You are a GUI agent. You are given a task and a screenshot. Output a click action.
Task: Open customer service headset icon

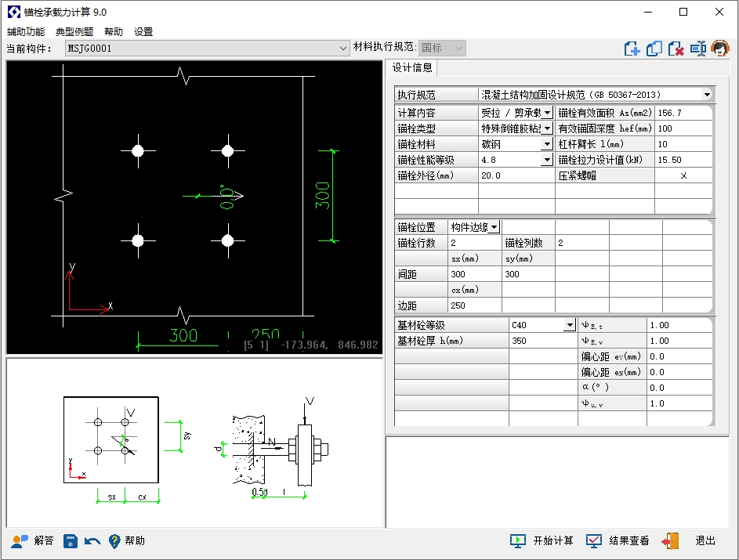[720, 49]
